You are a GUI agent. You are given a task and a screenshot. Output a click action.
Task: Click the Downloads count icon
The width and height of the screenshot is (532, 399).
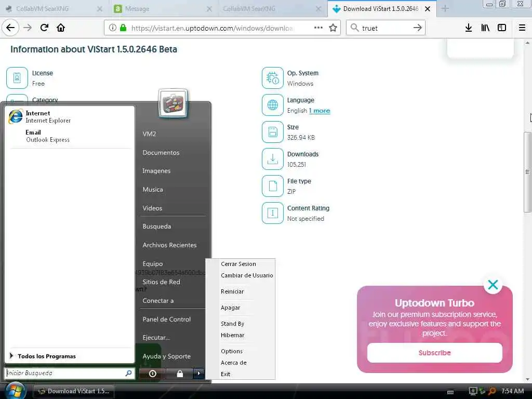pos(272,159)
